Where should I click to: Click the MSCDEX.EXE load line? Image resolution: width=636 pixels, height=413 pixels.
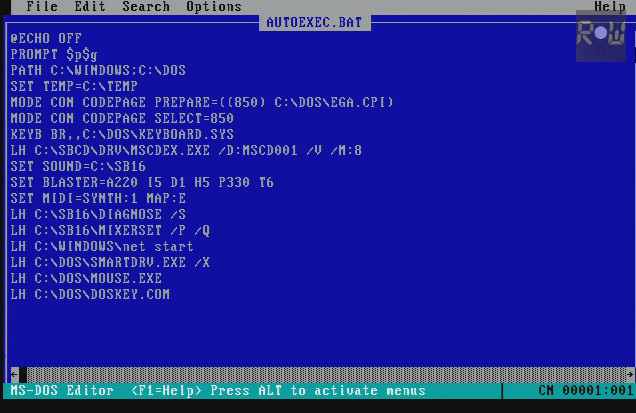click(186, 150)
